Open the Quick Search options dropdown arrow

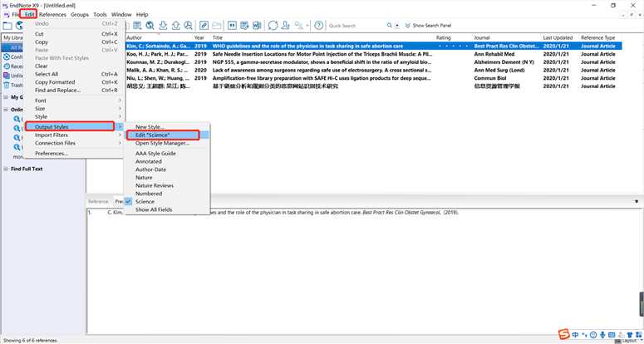point(396,26)
